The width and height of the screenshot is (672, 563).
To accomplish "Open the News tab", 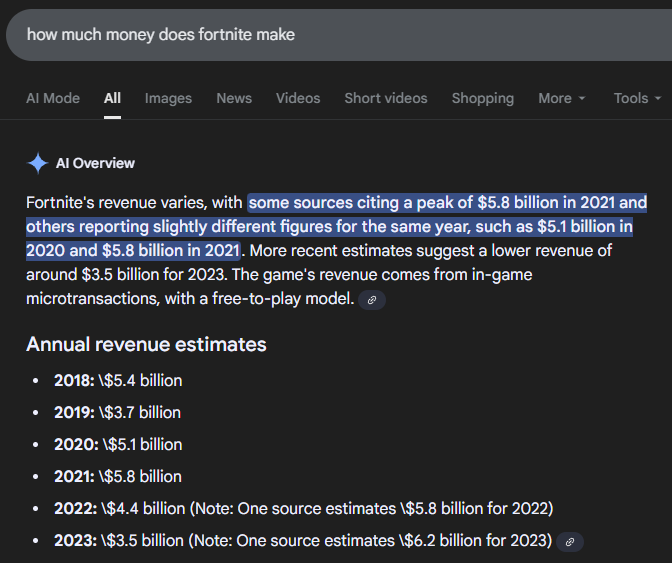I will [x=234, y=99].
